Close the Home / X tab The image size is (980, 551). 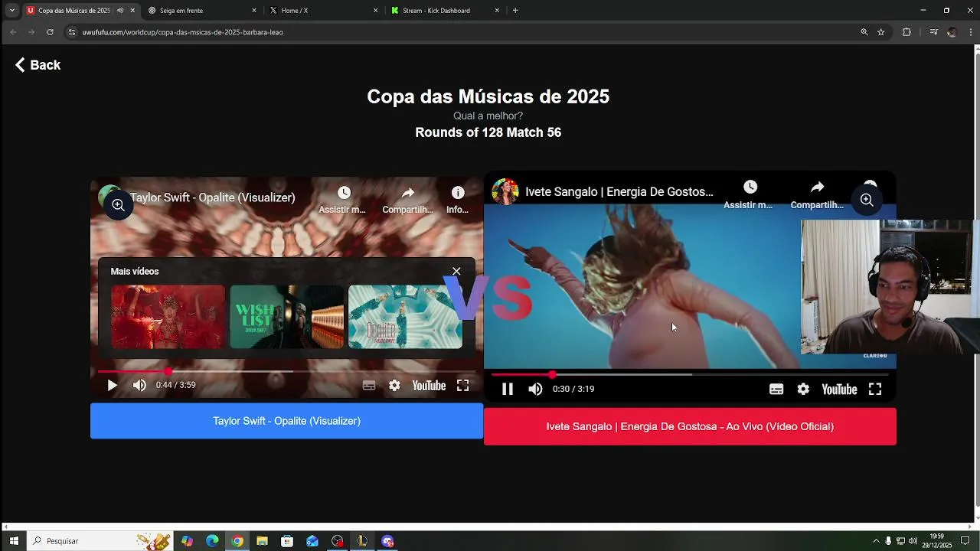[x=375, y=11]
